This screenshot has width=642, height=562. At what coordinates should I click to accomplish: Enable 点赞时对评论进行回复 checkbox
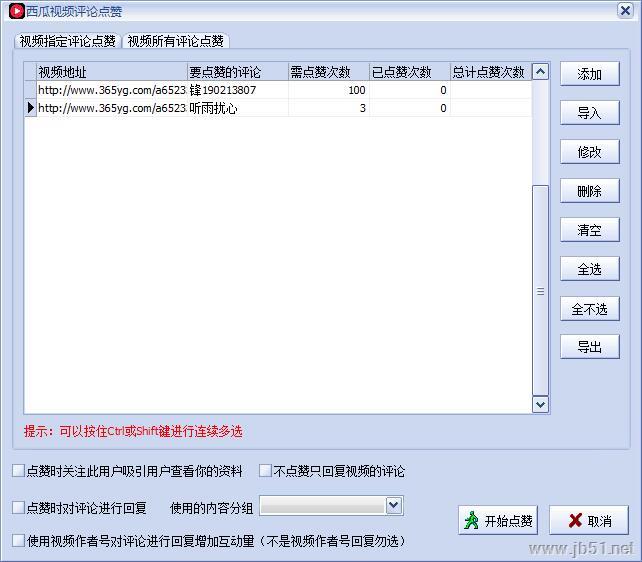coord(18,508)
